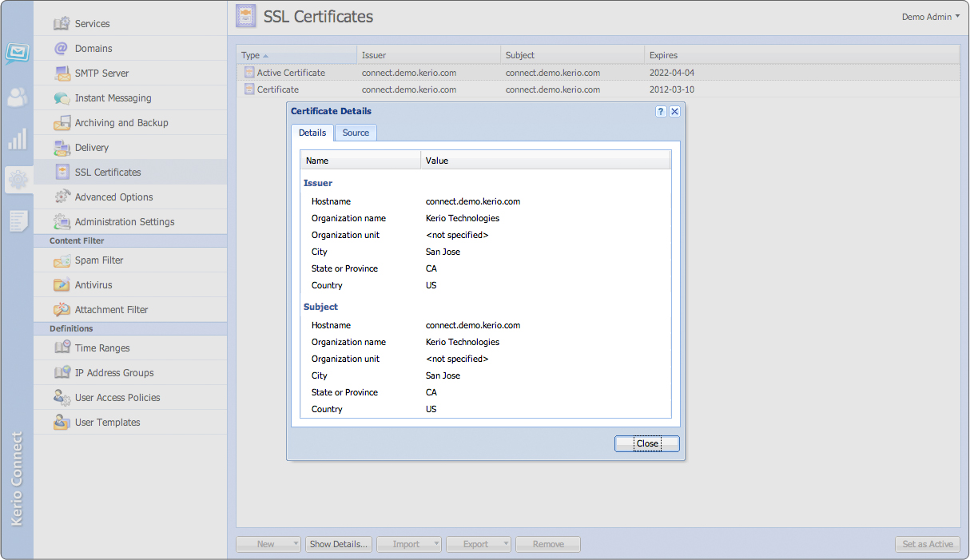Click the Issuer group heading
Image resolution: width=970 pixels, height=560 pixels.
tap(318, 183)
